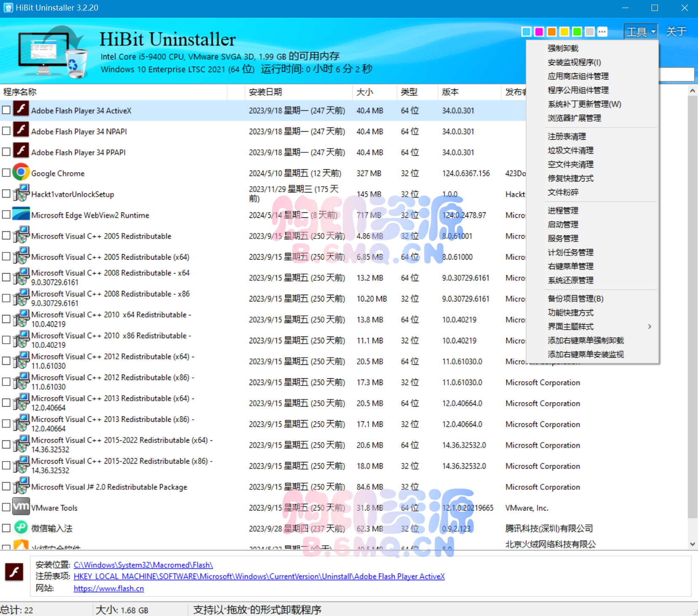Click the Flash icon in details panel
The width and height of the screenshot is (698, 616).
click(x=14, y=572)
